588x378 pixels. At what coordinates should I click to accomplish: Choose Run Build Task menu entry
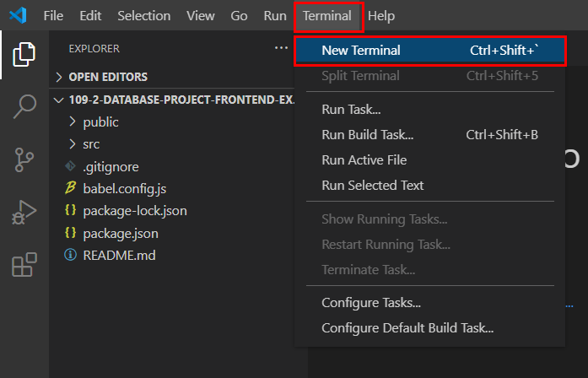point(368,134)
